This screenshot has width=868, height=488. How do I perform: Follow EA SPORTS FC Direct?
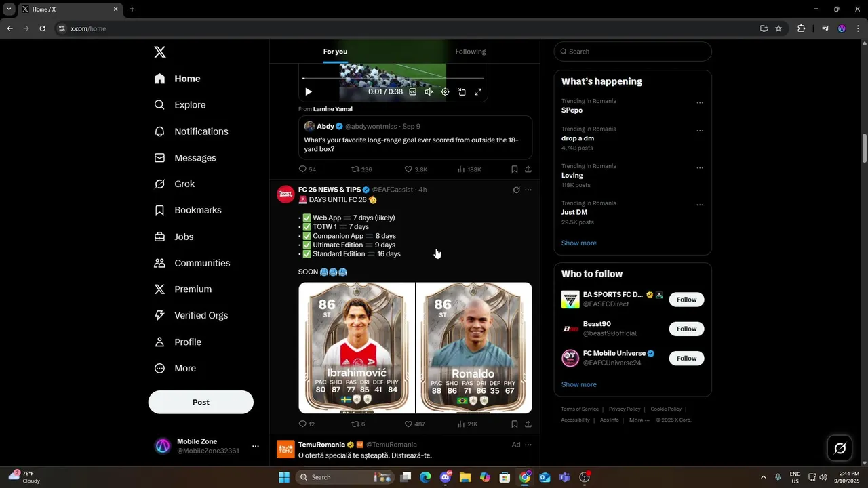(686, 300)
